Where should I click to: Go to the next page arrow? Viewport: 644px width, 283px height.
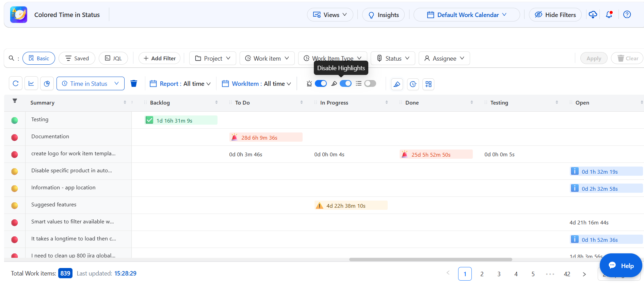584,274
